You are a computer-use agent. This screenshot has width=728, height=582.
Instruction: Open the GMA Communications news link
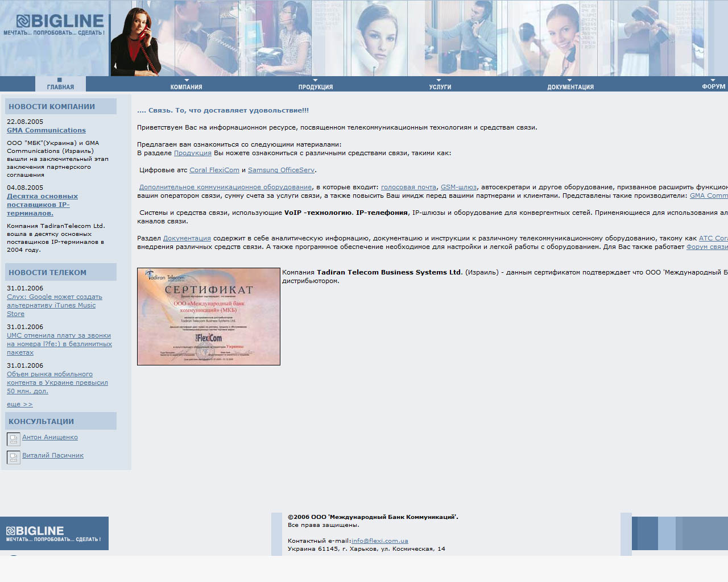click(x=46, y=130)
